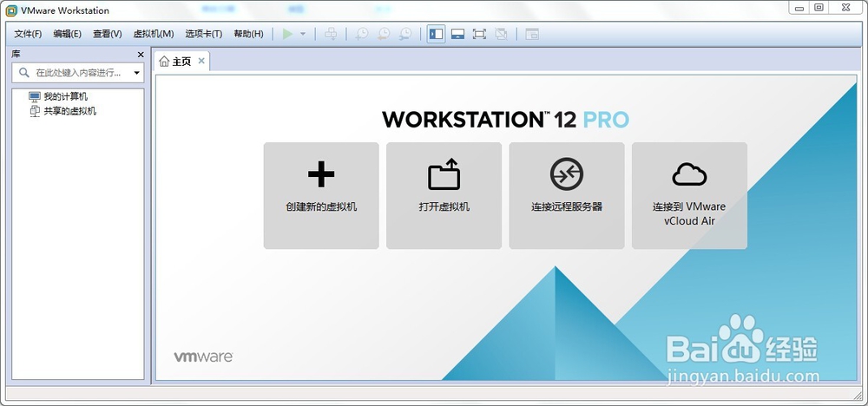Click the console view icon at toolbar end
The height and width of the screenshot is (406, 868).
pos(532,35)
